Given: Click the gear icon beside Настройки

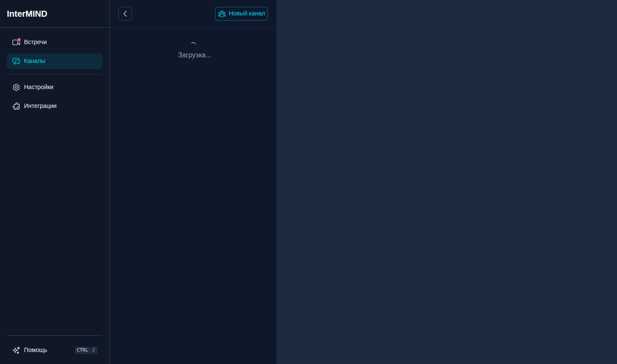Looking at the screenshot, I should point(16,87).
